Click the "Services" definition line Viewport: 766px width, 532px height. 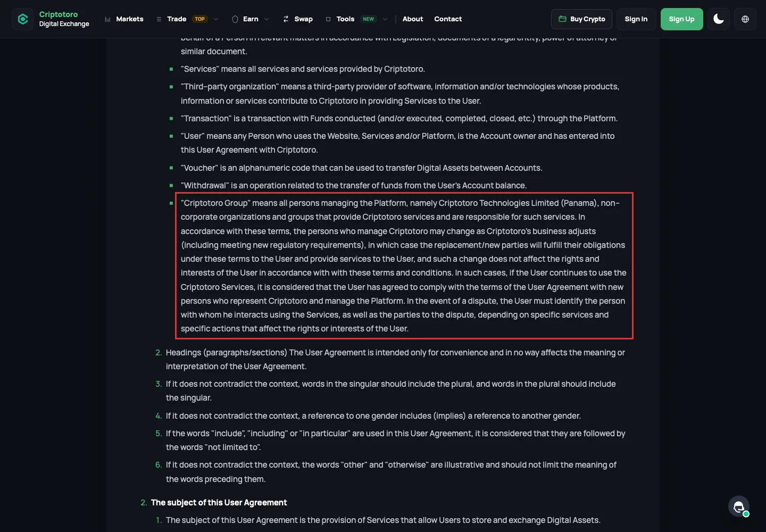click(303, 69)
